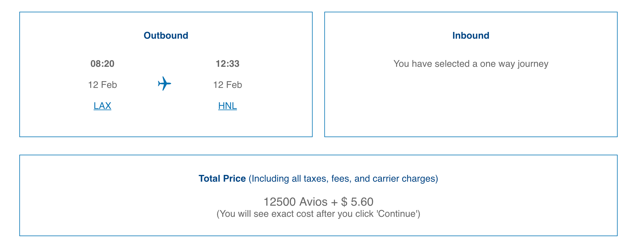Click the Outbound heading
Image resolution: width=644 pixels, height=242 pixels.
click(166, 35)
